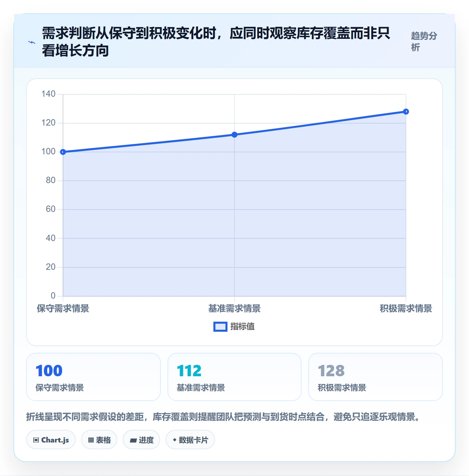Click the header title about 需求判断

216,42
